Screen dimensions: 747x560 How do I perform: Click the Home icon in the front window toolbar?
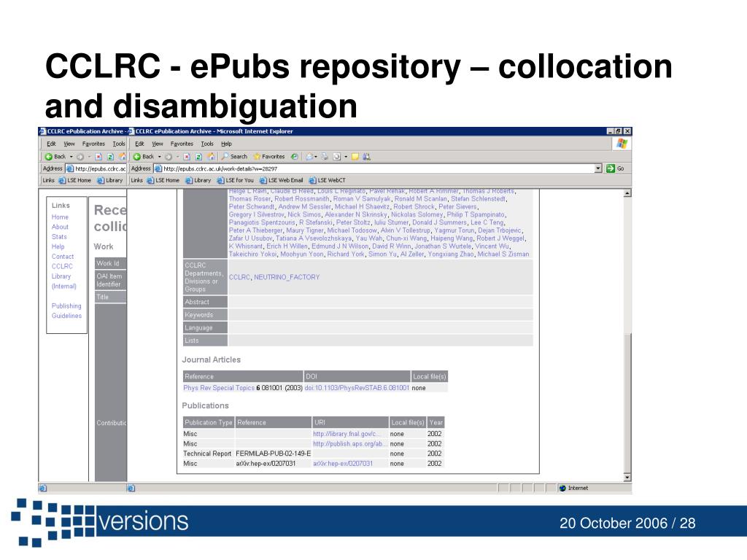click(211, 156)
